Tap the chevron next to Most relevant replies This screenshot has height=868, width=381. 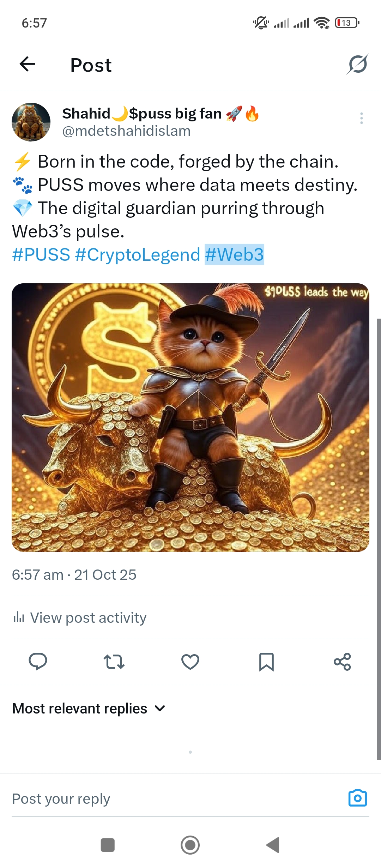160,709
